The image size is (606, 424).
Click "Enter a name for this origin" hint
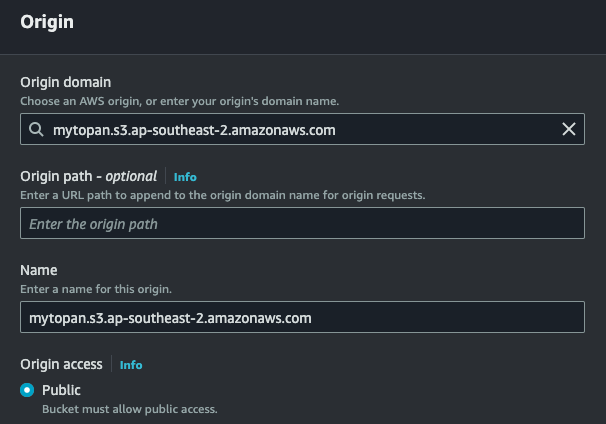click(96, 289)
